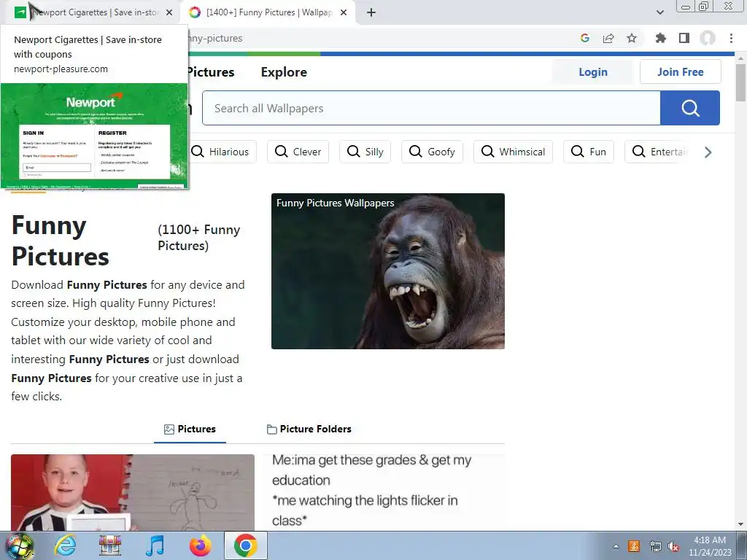The width and height of the screenshot is (747, 560).
Task: Click the Newport tab preview thumbnail
Action: pos(94,136)
